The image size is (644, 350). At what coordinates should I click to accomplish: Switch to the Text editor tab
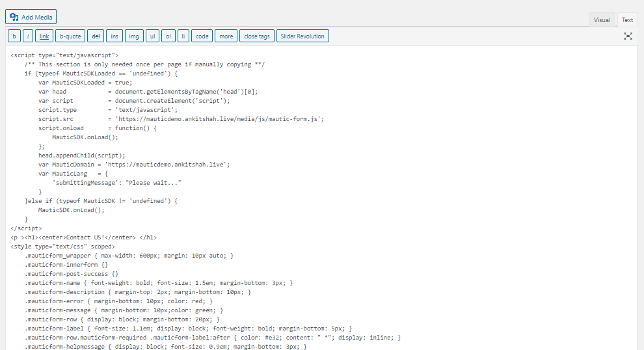click(x=627, y=20)
